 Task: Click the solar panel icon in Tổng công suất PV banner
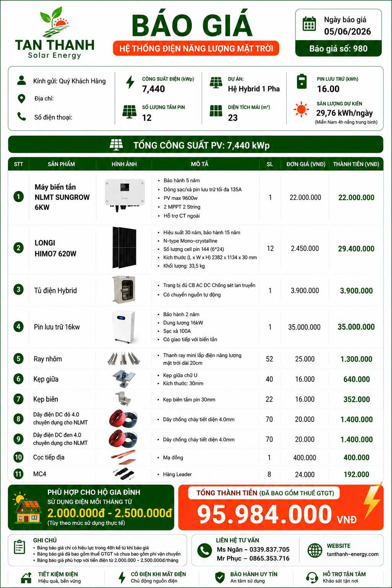(116, 145)
